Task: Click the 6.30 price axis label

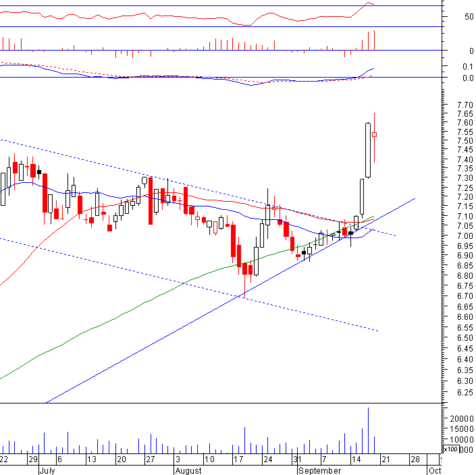Action: [x=465, y=381]
